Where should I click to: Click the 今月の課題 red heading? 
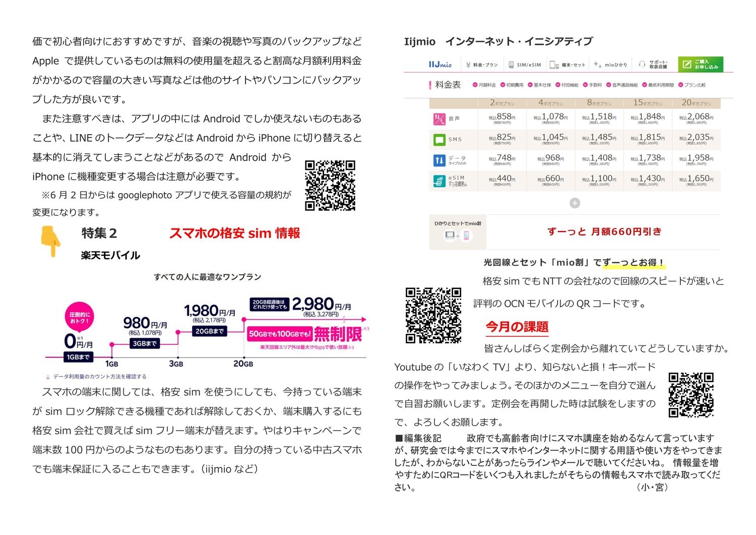tap(517, 327)
